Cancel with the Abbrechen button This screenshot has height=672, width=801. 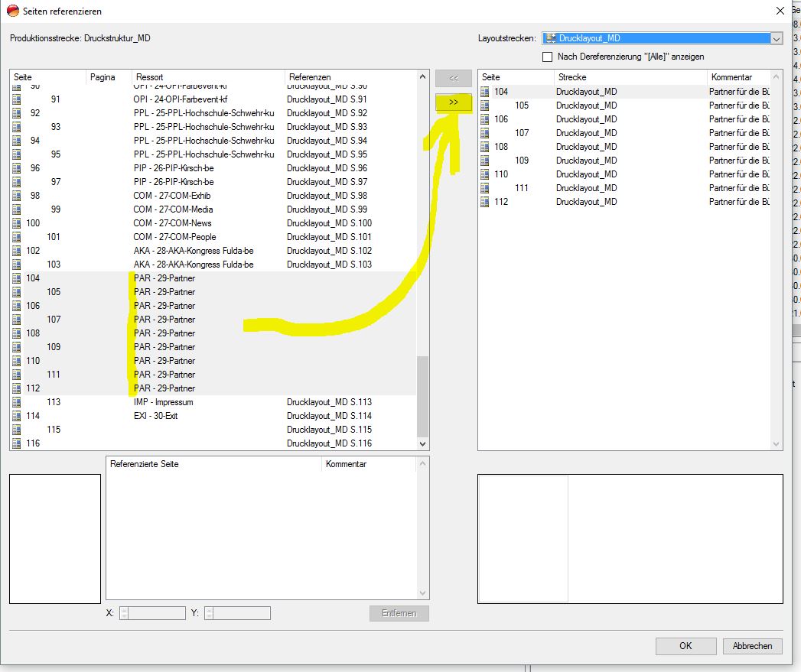pyautogui.click(x=752, y=646)
